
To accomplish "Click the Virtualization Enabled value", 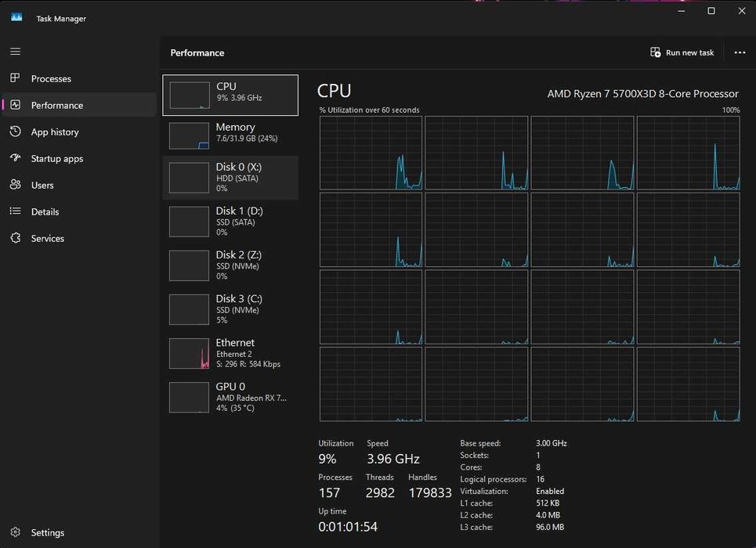I will [x=550, y=491].
